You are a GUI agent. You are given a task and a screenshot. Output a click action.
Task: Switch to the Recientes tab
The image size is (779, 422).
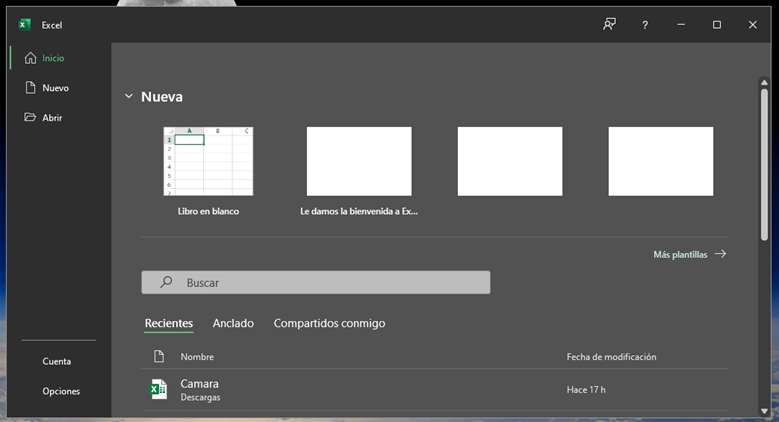[169, 323]
